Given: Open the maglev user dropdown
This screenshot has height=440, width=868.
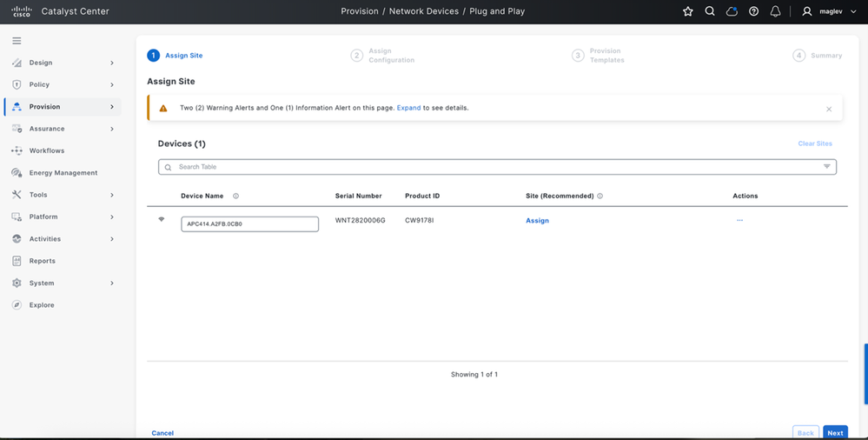Looking at the screenshot, I should pyautogui.click(x=829, y=11).
